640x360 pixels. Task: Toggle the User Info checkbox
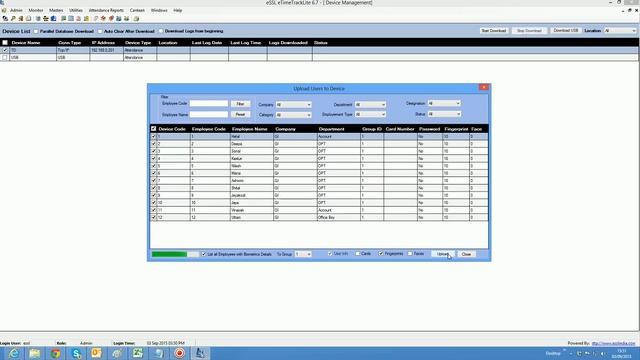(330, 253)
